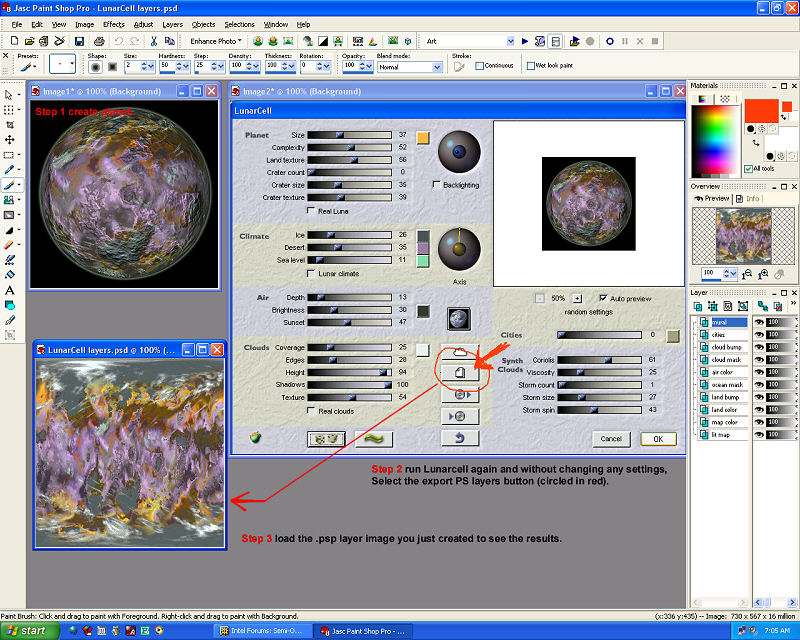800x640 pixels.
Task: Click the OK button in LunarCell
Action: (x=657, y=439)
